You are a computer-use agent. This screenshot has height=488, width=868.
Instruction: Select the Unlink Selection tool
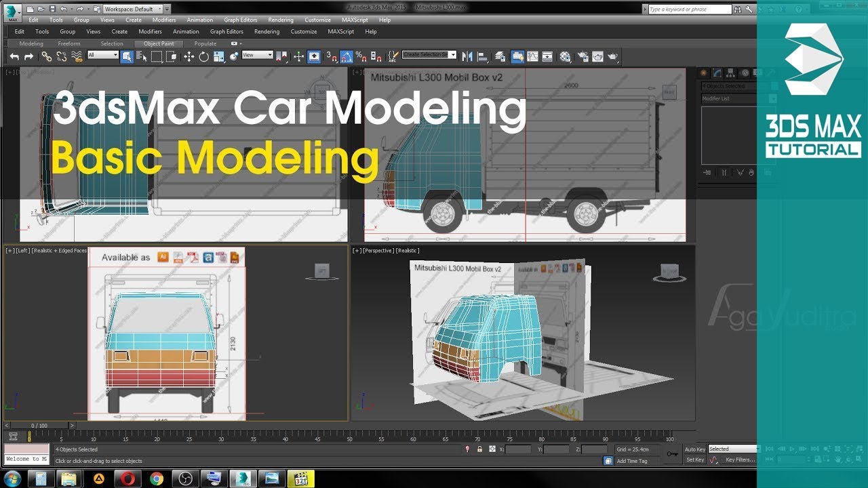(x=61, y=57)
